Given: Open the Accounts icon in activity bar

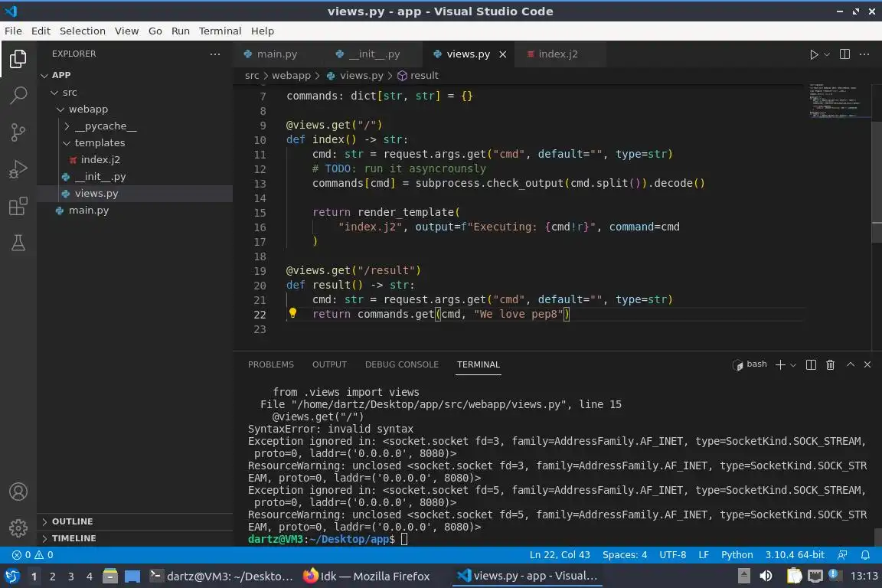Looking at the screenshot, I should click(18, 492).
